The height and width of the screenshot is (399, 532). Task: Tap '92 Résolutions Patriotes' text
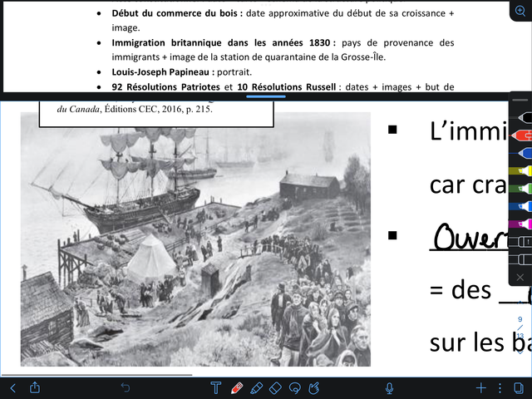click(x=166, y=87)
